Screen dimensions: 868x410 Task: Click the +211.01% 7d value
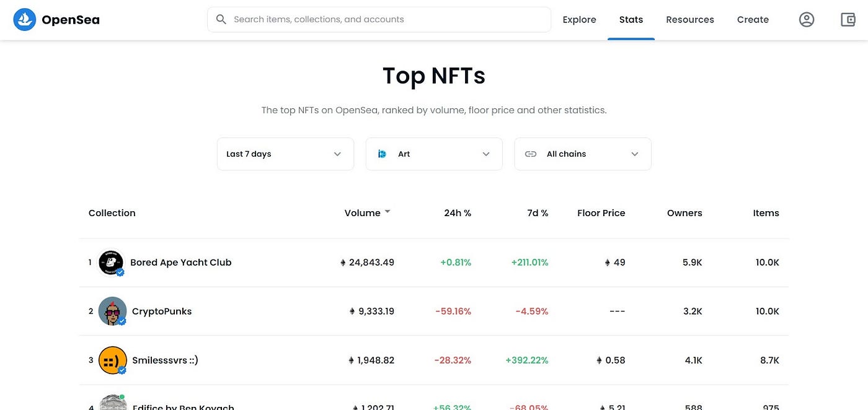coord(529,263)
